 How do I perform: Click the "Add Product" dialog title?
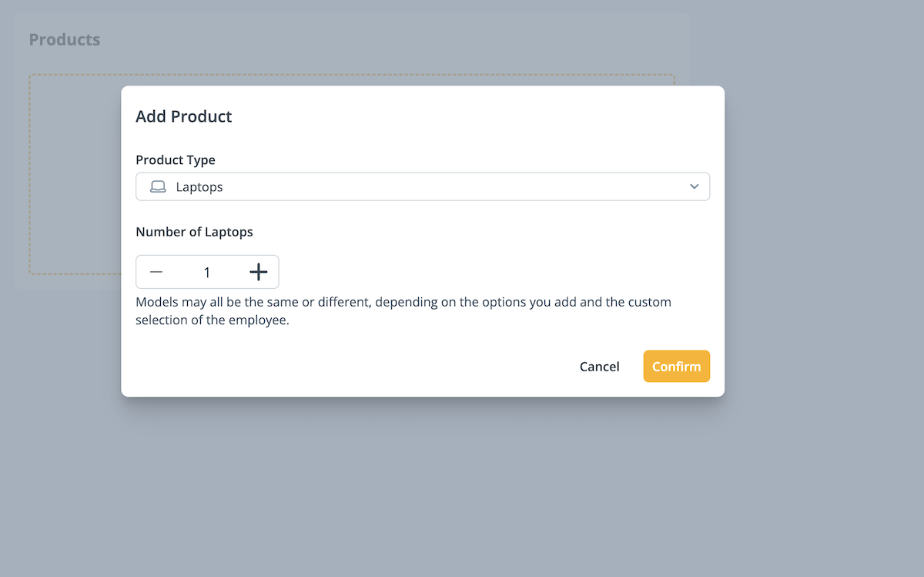click(184, 116)
